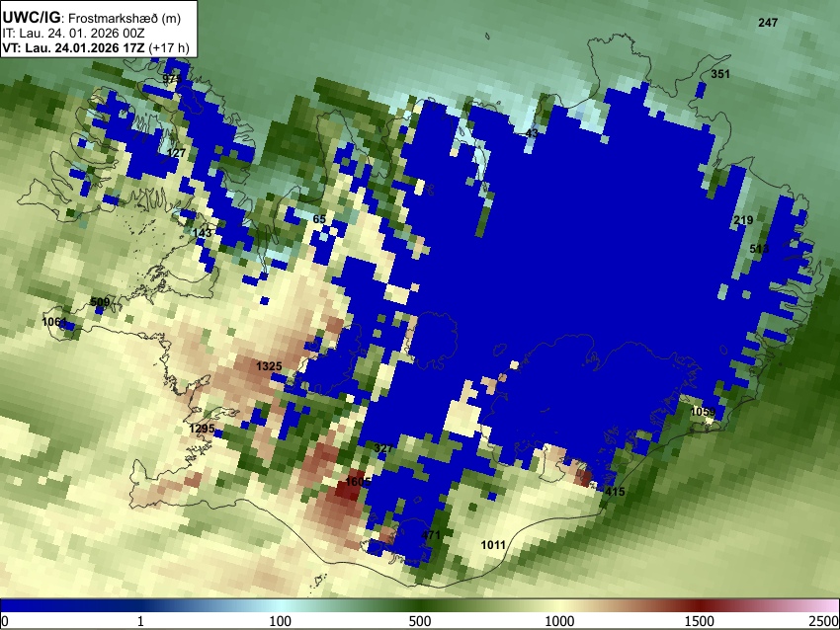This screenshot has height=630, width=840.
Task: Select the 513 value label
Action: tap(759, 249)
